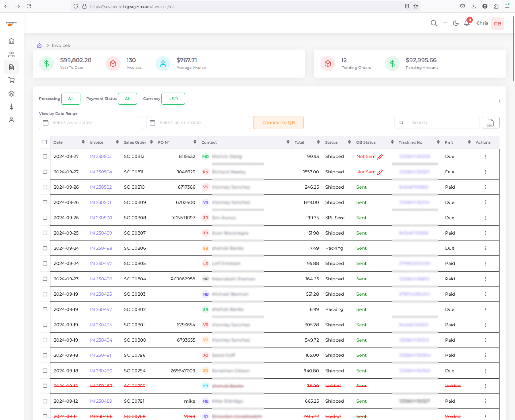Image resolution: width=515 pixels, height=420 pixels.
Task: Sort table by Date column
Action: tap(83, 142)
